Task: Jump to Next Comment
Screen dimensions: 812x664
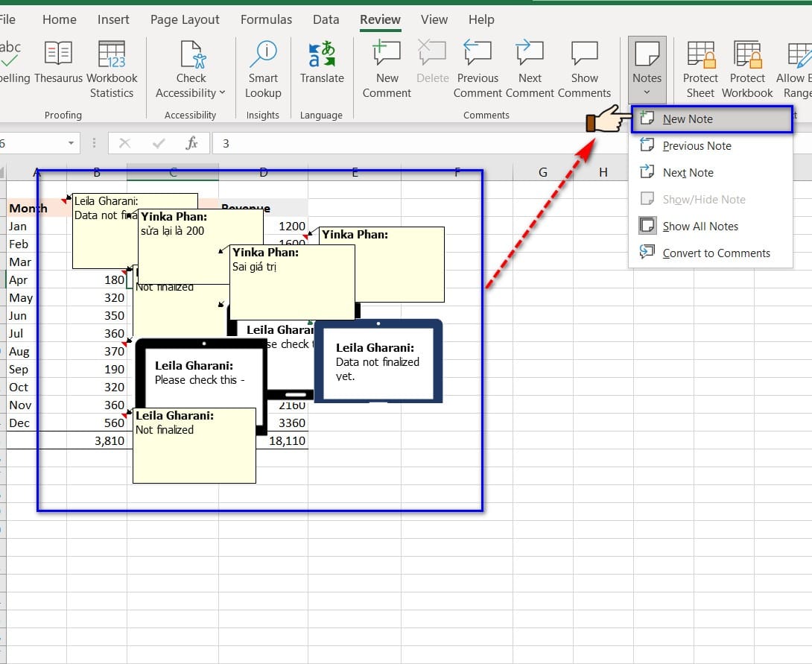Action: coord(530,69)
